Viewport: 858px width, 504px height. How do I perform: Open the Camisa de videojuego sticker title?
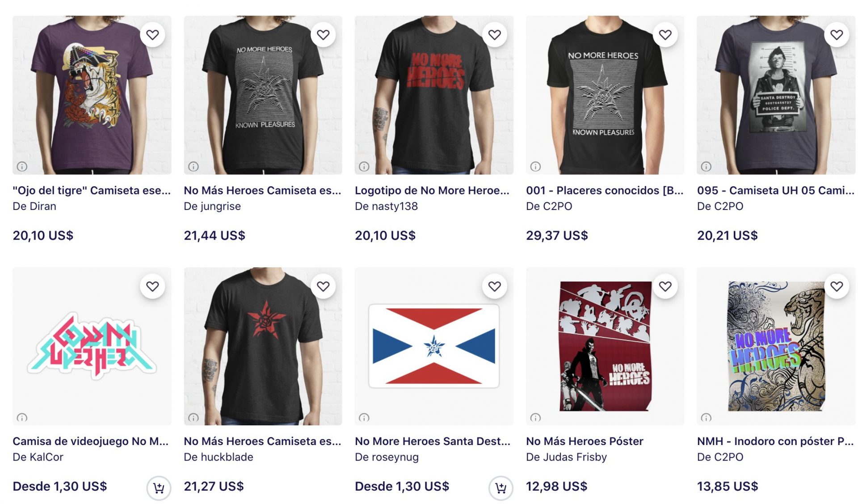(x=91, y=441)
